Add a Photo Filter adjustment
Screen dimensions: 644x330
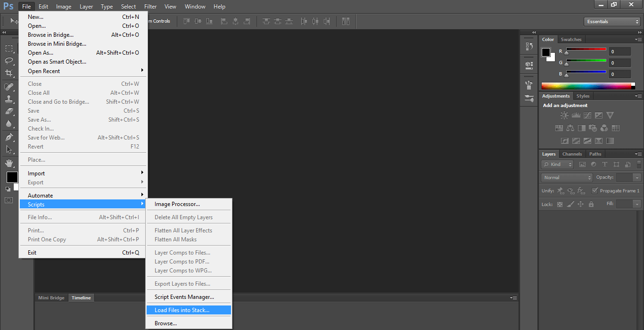pos(593,128)
